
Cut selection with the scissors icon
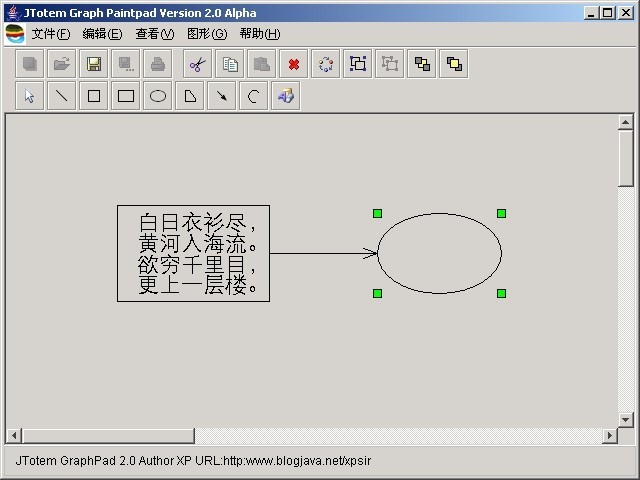point(198,64)
